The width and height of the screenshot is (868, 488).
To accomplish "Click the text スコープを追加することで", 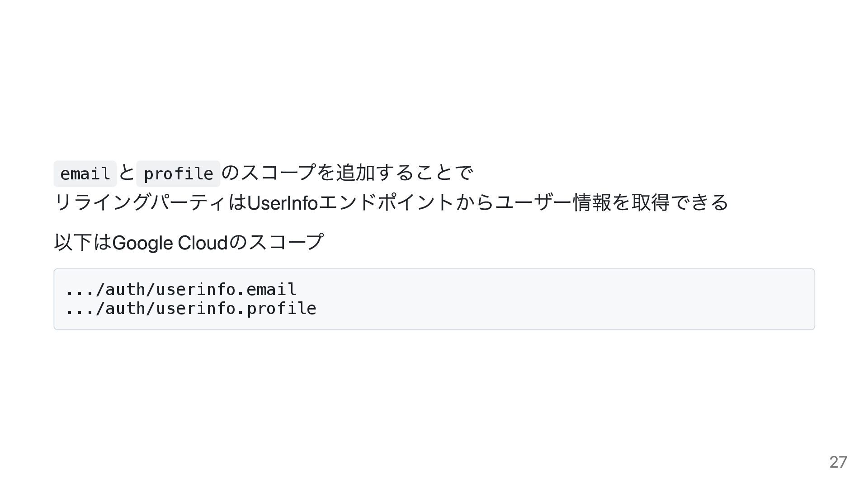I will 357,173.
